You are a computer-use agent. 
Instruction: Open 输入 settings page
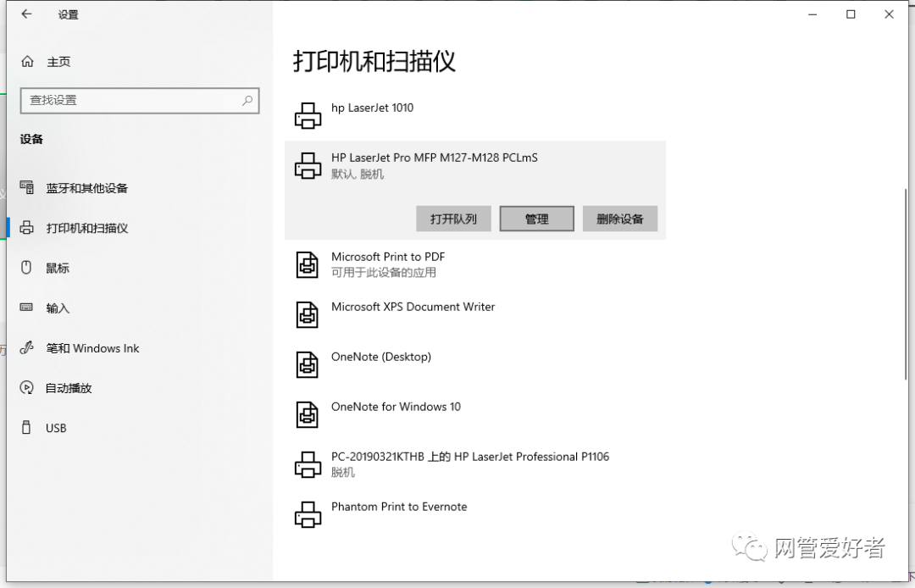pyautogui.click(x=58, y=308)
